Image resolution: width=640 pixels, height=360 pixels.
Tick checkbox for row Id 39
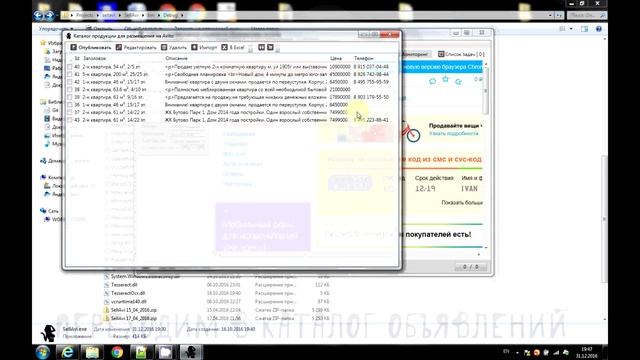70,97
